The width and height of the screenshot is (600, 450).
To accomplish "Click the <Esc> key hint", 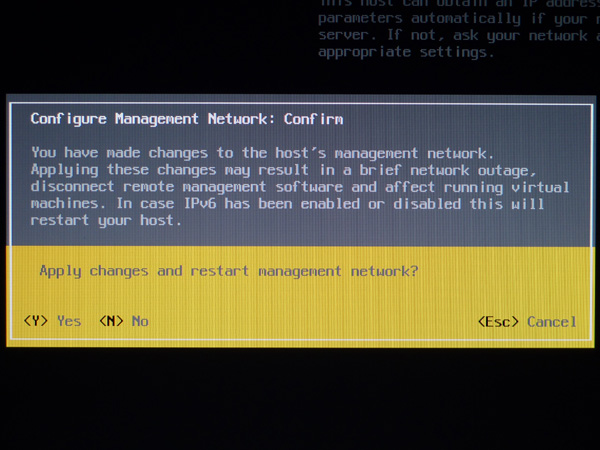I will tap(498, 321).
